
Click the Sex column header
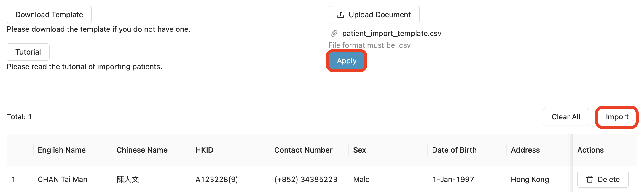click(359, 150)
